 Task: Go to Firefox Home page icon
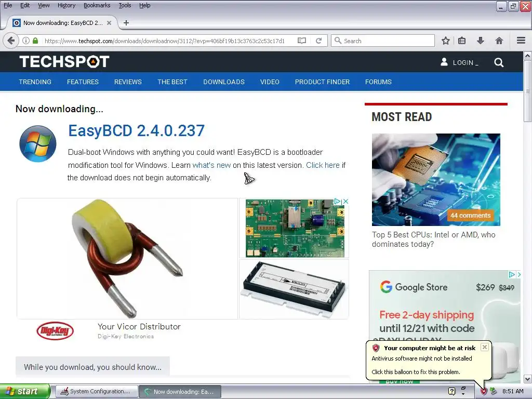pyautogui.click(x=499, y=41)
